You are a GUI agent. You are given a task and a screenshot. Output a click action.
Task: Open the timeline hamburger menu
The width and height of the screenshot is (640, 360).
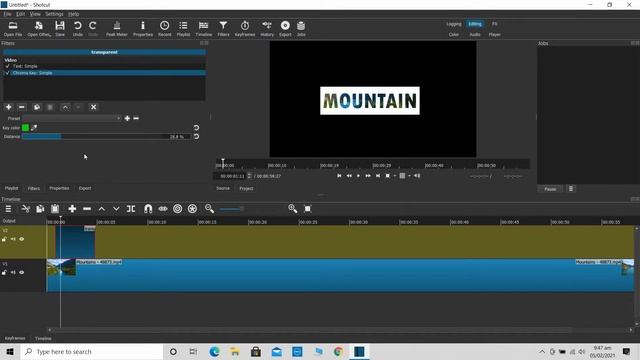point(8,209)
